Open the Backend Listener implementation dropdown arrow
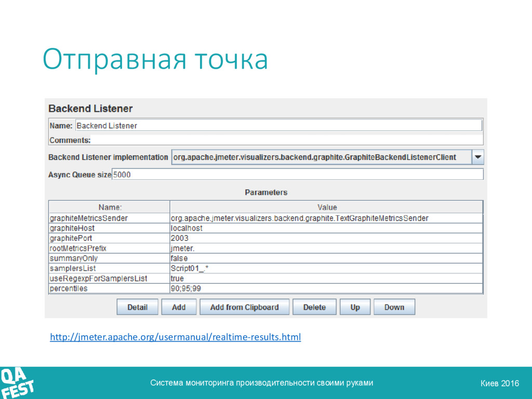The image size is (532, 399). click(x=478, y=157)
